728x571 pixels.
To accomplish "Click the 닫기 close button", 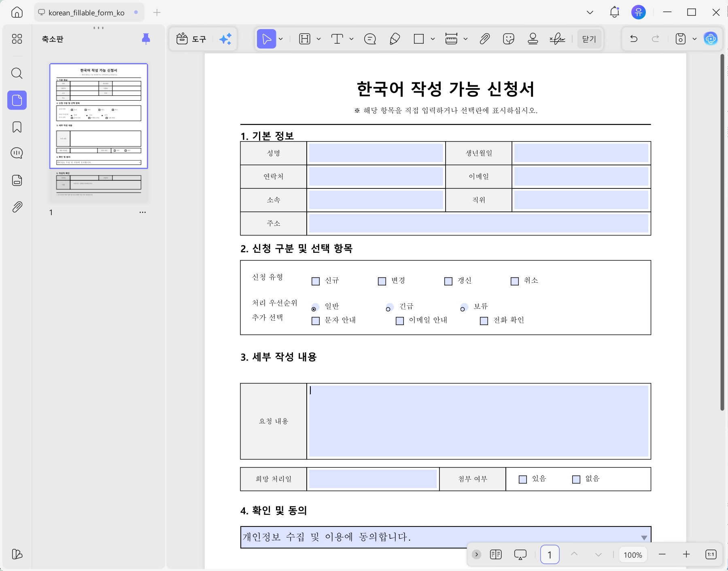I will coord(589,39).
